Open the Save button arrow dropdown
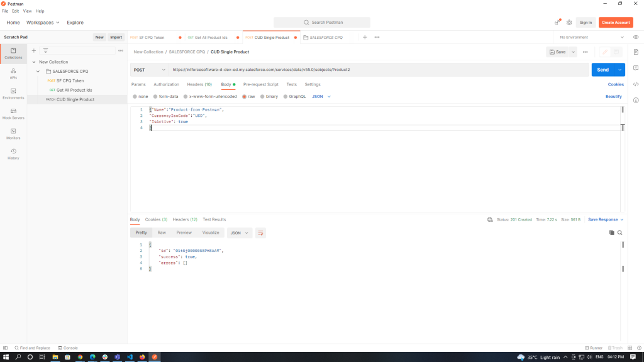Screen dimensions: 644x362 coord(574,52)
